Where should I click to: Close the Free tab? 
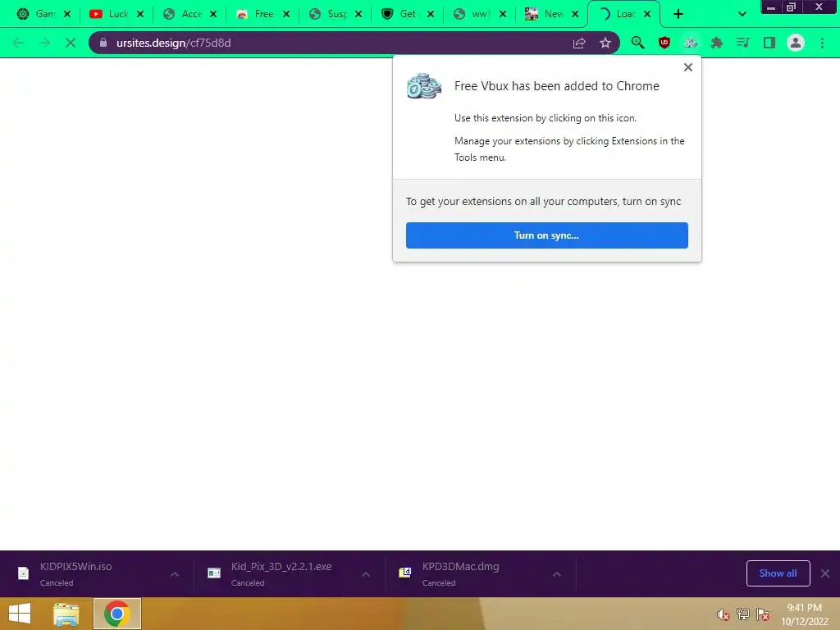(x=286, y=14)
